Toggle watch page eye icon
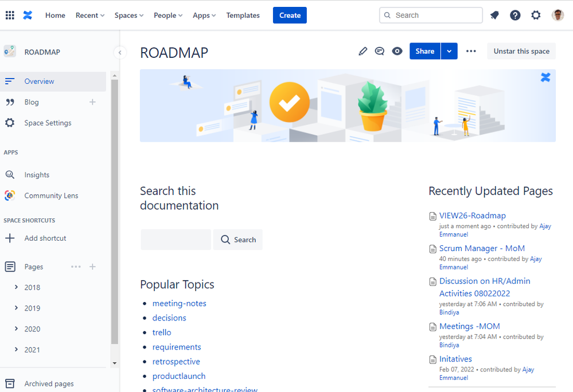 point(397,51)
